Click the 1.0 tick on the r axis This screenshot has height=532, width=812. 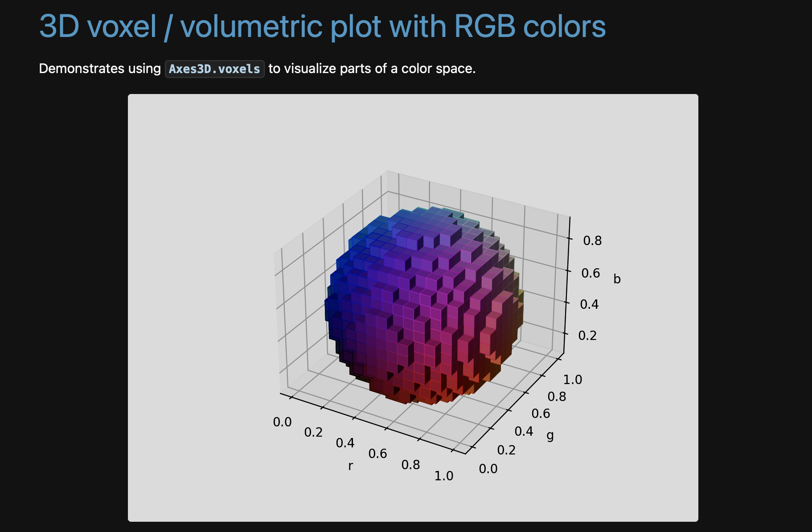coord(444,476)
